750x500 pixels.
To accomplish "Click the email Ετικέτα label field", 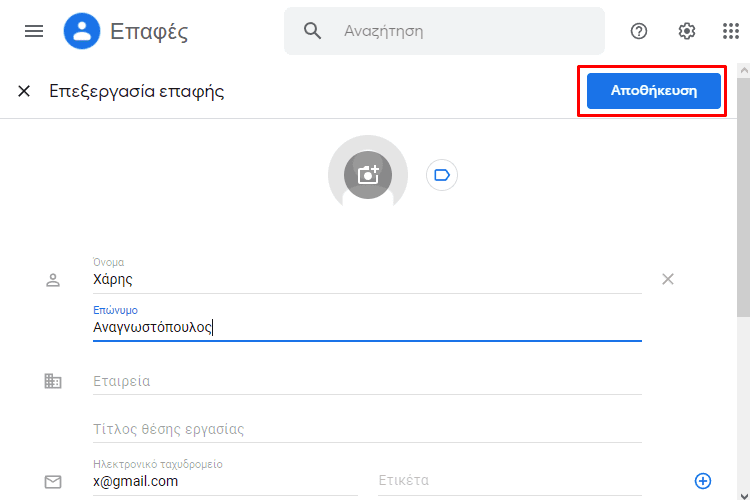I will (x=510, y=480).
